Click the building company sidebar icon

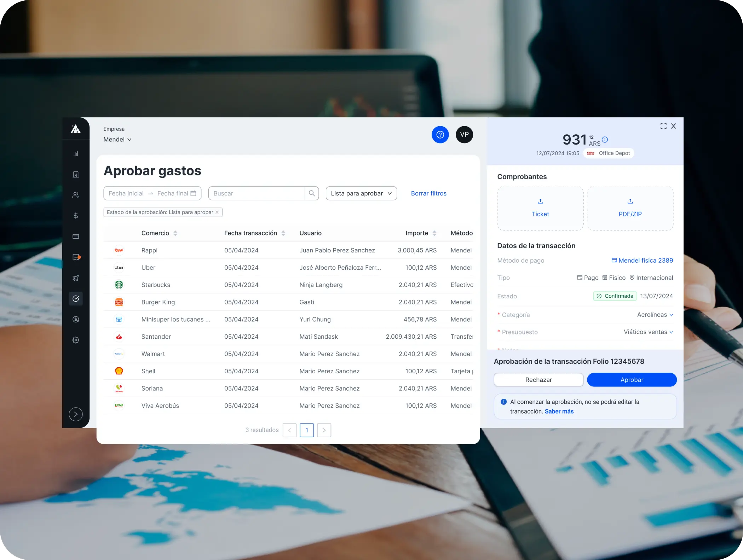click(76, 174)
